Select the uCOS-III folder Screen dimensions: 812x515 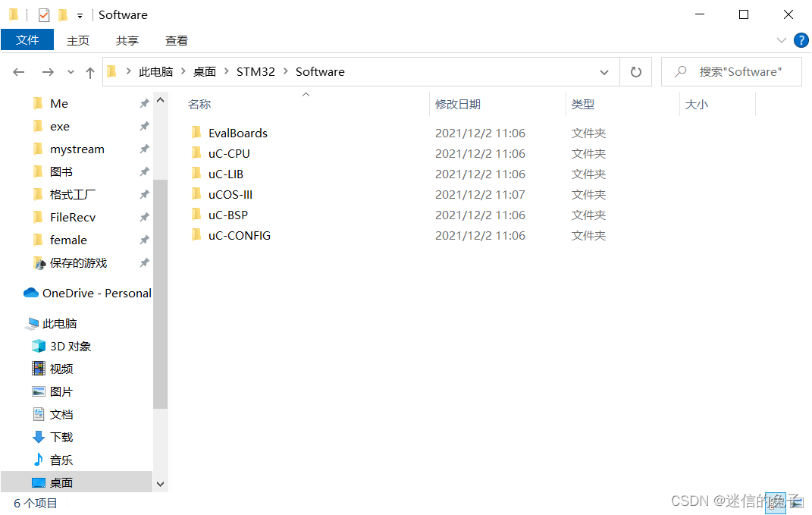point(230,195)
